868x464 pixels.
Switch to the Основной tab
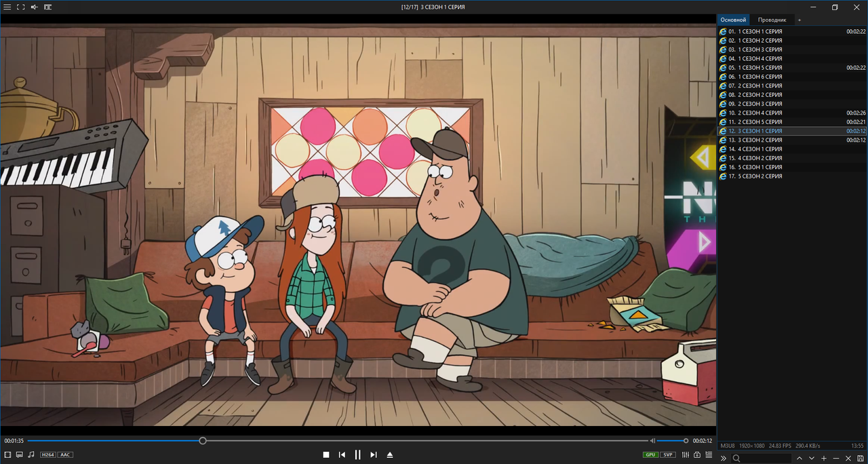point(733,20)
